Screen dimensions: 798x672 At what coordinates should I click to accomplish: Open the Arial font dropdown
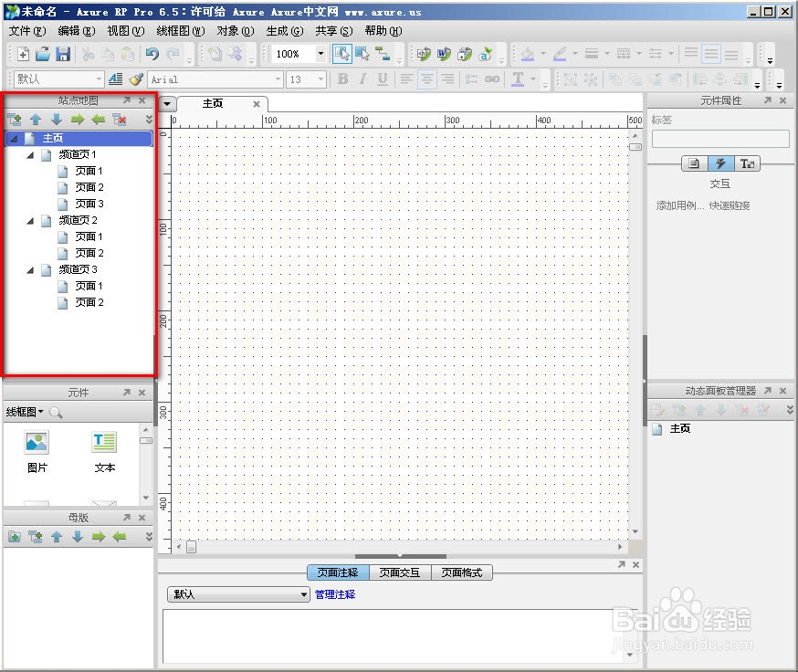[278, 79]
